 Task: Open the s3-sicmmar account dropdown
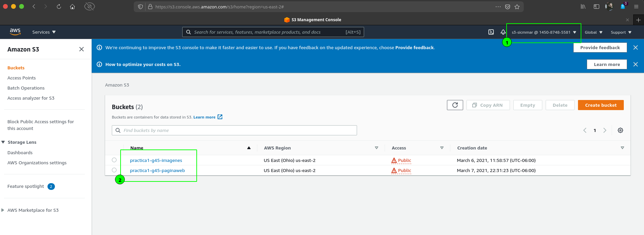tap(544, 32)
